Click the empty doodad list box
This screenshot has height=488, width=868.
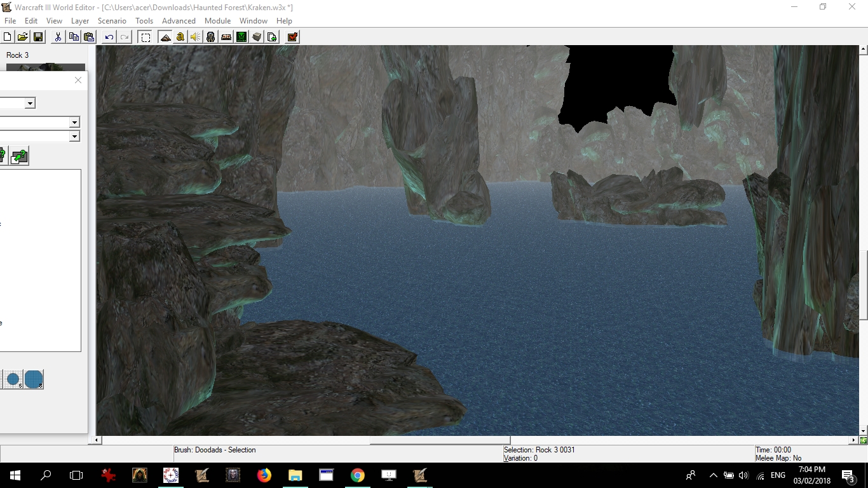[39, 261]
